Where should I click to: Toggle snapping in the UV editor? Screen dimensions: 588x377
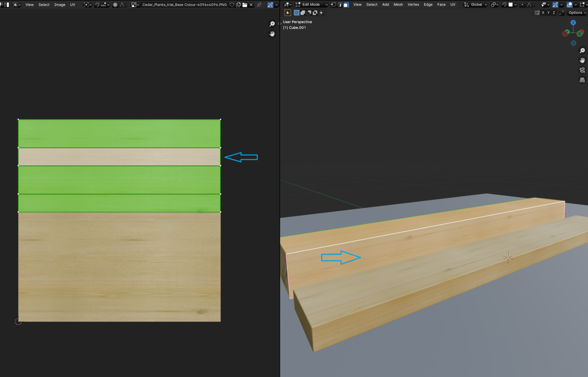97,5
